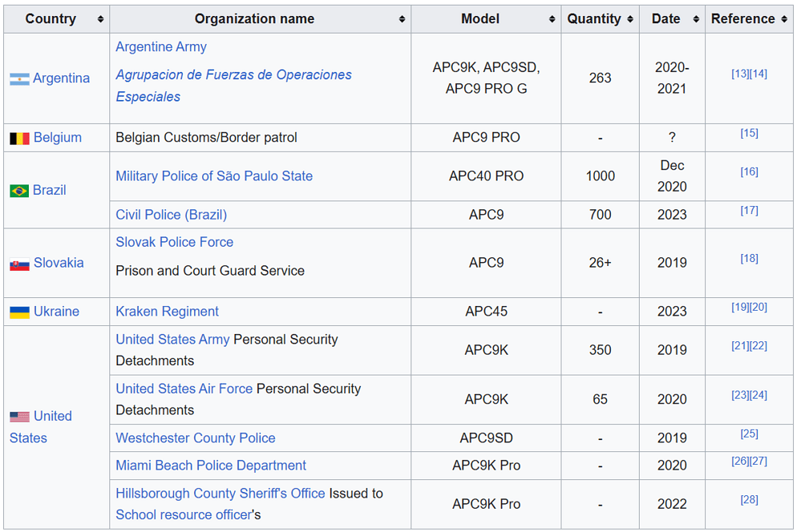Open the Argentine Army link
Image resolution: width=801 pixels, height=532 pixels.
pyautogui.click(x=161, y=47)
